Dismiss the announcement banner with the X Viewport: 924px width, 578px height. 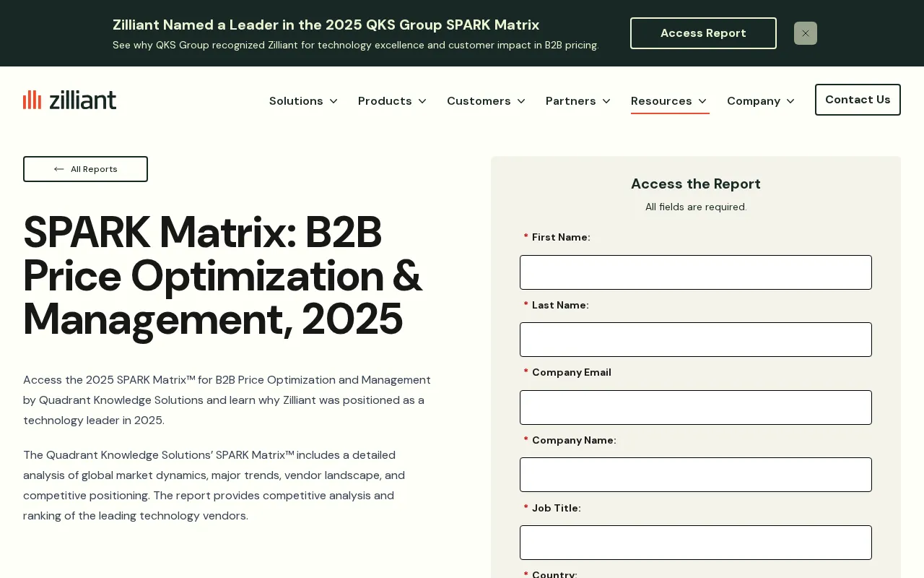[x=806, y=33]
